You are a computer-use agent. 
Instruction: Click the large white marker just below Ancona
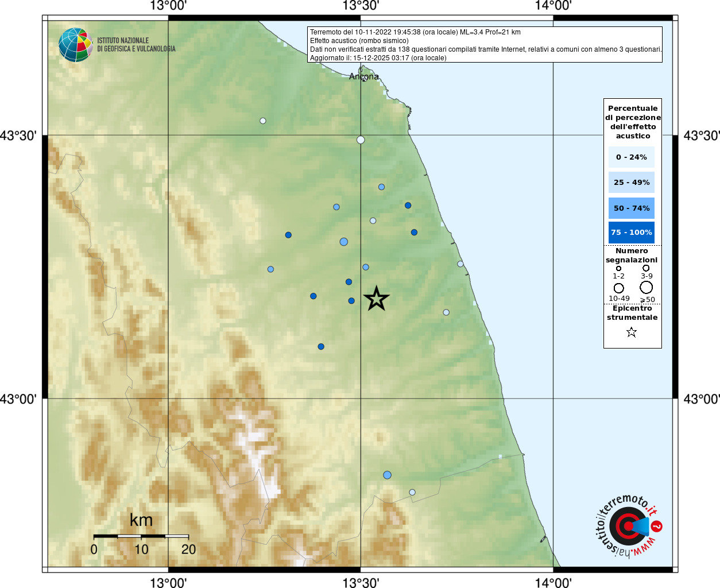(361, 140)
